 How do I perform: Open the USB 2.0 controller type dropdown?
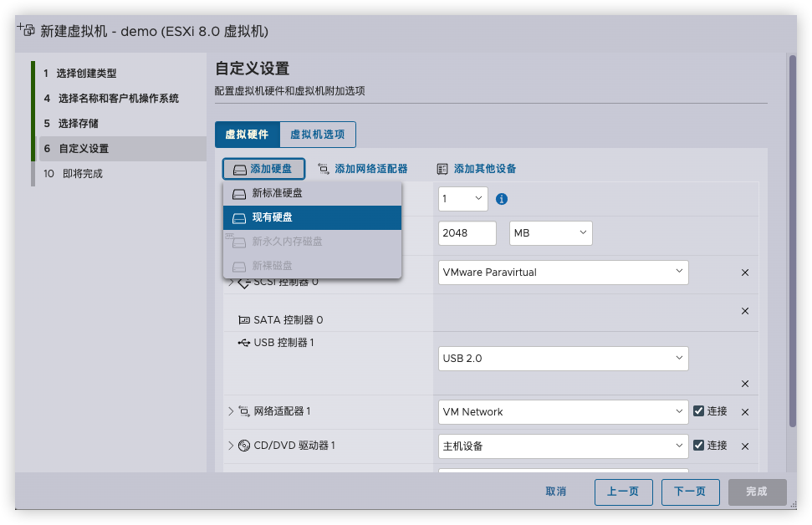click(563, 359)
